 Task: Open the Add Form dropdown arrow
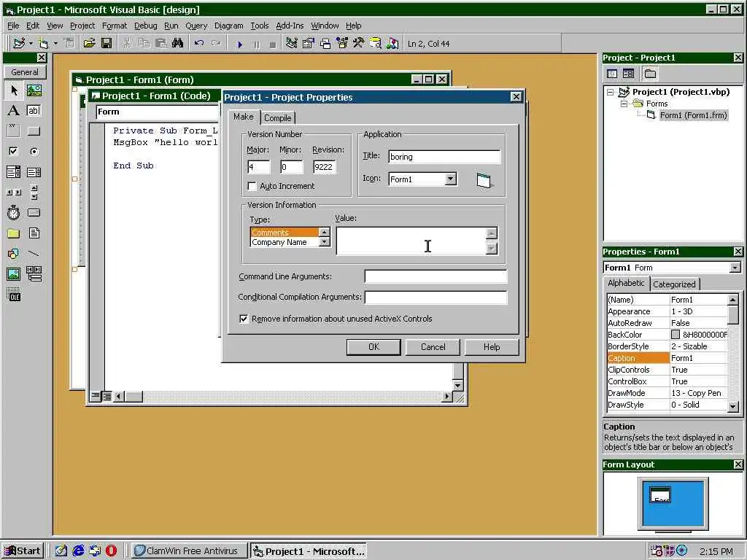point(55,44)
